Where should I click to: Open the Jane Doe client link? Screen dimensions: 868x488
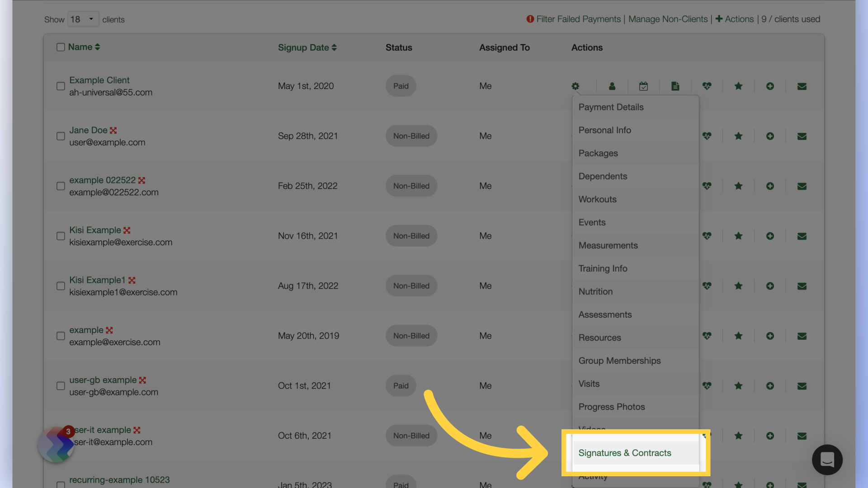click(88, 130)
